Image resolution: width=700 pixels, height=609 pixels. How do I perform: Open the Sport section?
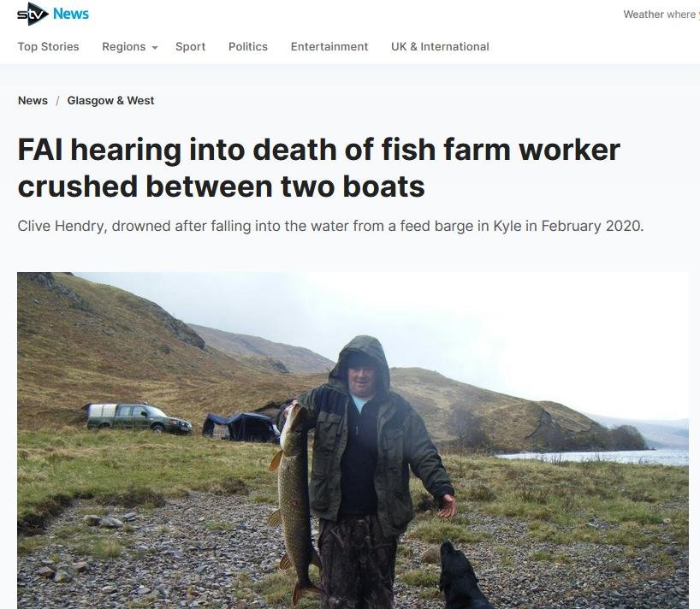190,46
